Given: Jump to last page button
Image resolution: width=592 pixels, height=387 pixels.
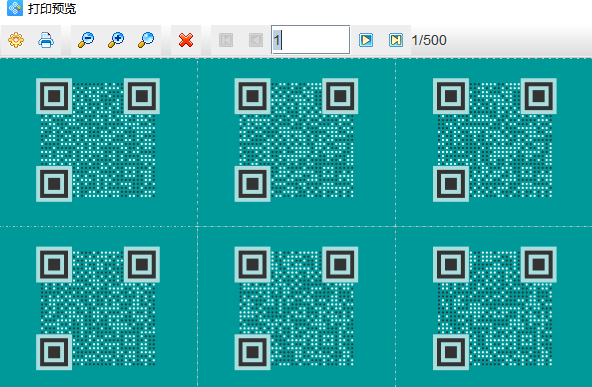Looking at the screenshot, I should tap(396, 40).
